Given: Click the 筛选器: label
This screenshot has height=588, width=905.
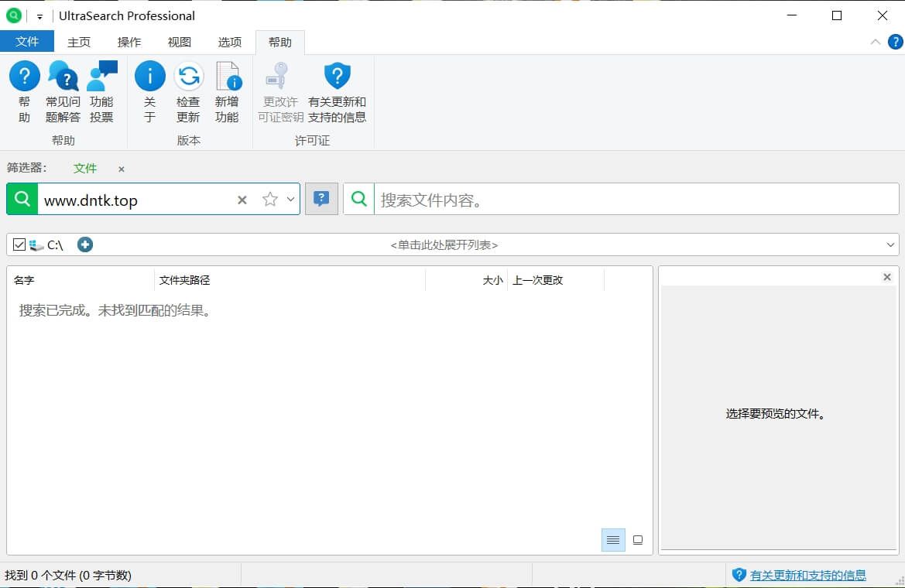Looking at the screenshot, I should [27, 168].
